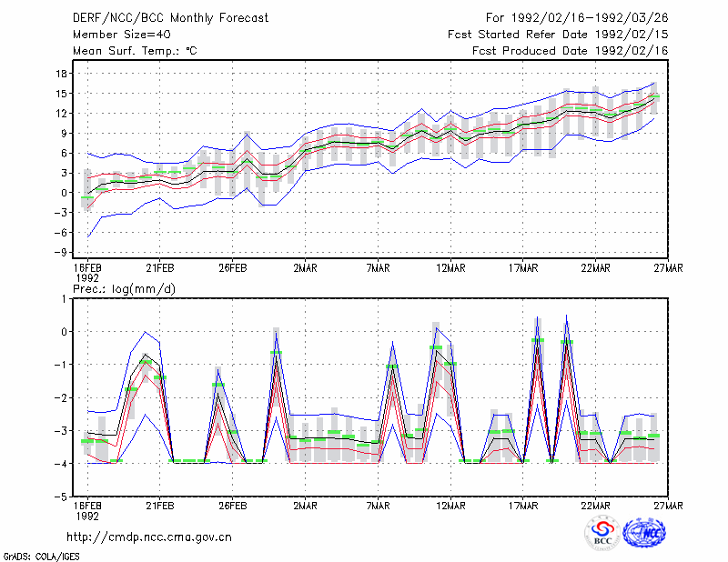Click the forecast period 1992/02/16-1992/03/26 text
Viewport: 728px width, 562px height.
[590, 18]
